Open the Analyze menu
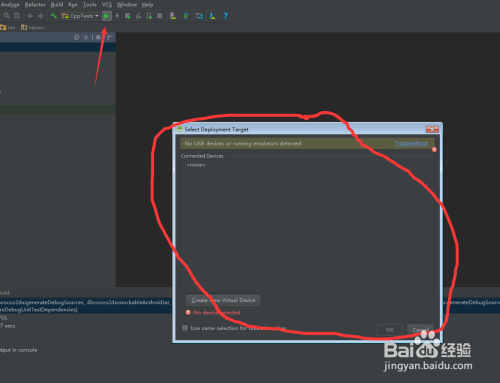500x383 pixels. pos(10,5)
